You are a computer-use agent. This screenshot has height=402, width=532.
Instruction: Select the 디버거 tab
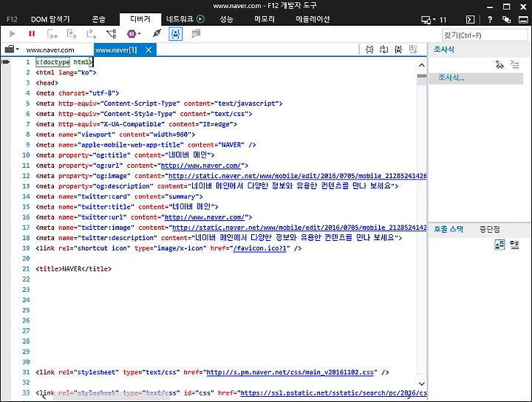click(140, 19)
